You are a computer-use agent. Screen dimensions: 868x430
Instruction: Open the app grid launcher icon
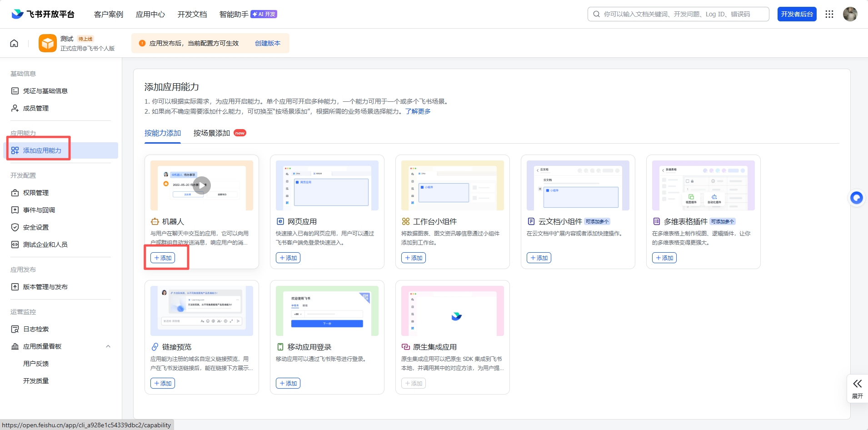829,14
